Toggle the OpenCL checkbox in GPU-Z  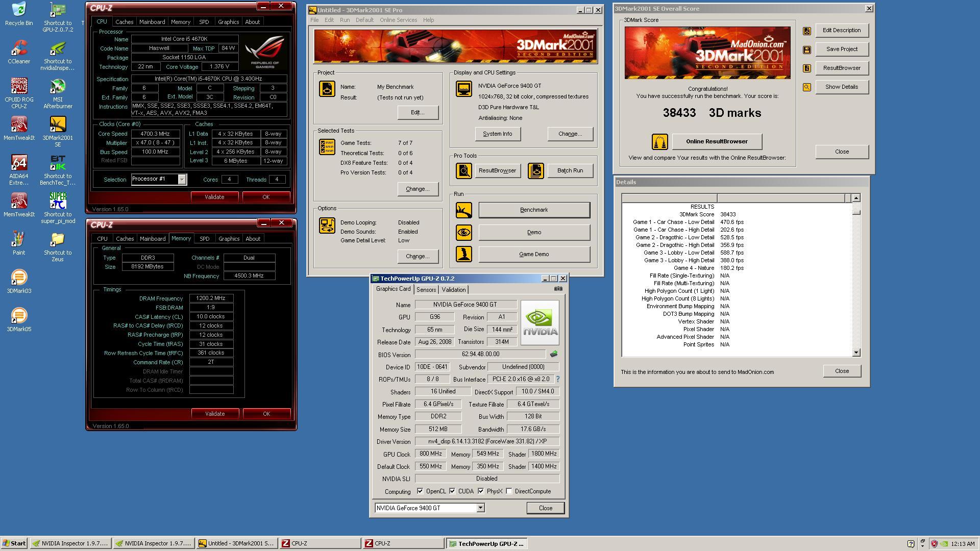pyautogui.click(x=420, y=491)
